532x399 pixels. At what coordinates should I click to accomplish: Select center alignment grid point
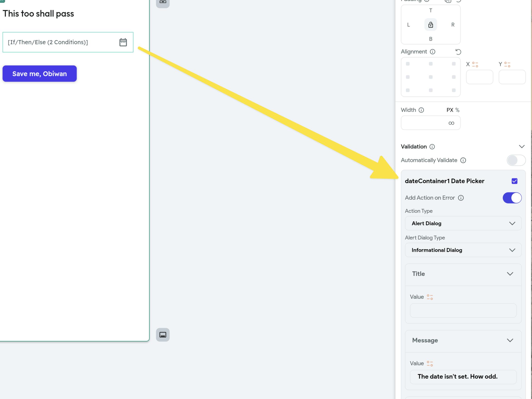pyautogui.click(x=431, y=77)
